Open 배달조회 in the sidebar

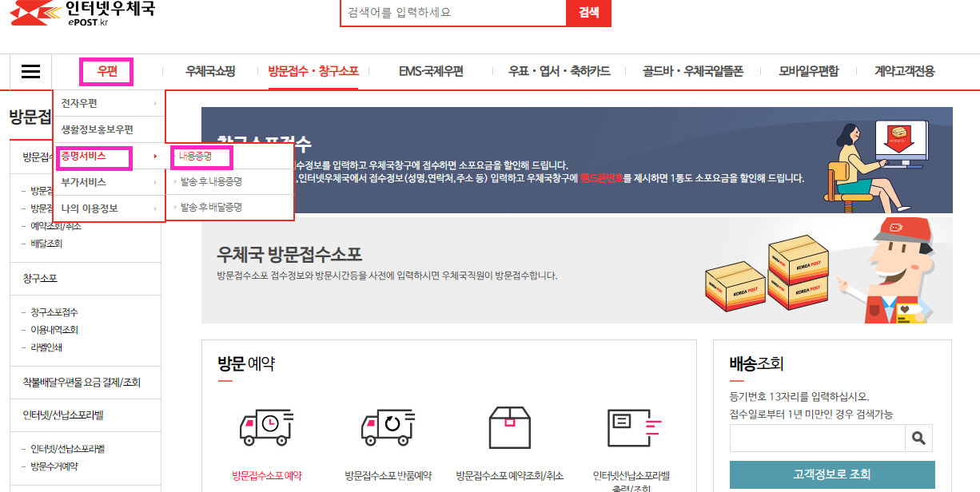[46, 244]
